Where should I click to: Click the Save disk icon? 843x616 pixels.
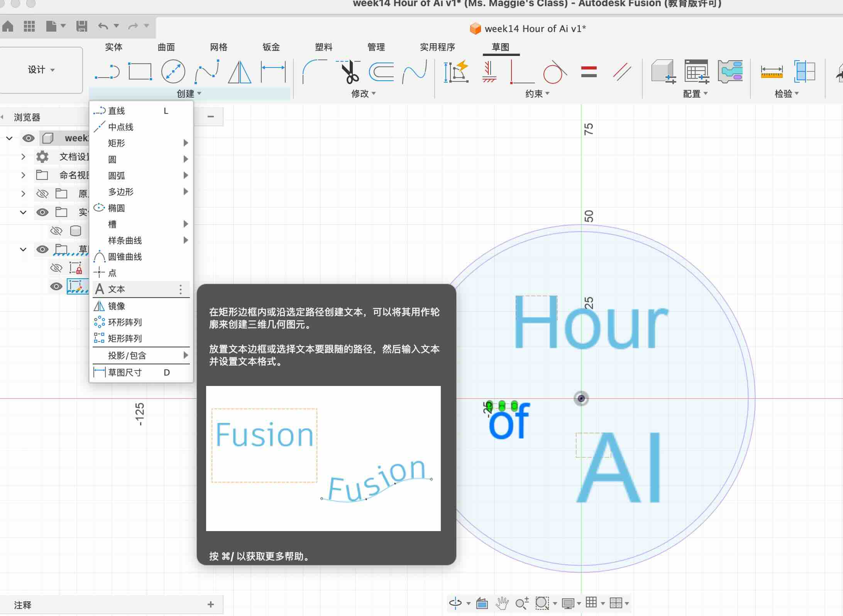tap(81, 26)
